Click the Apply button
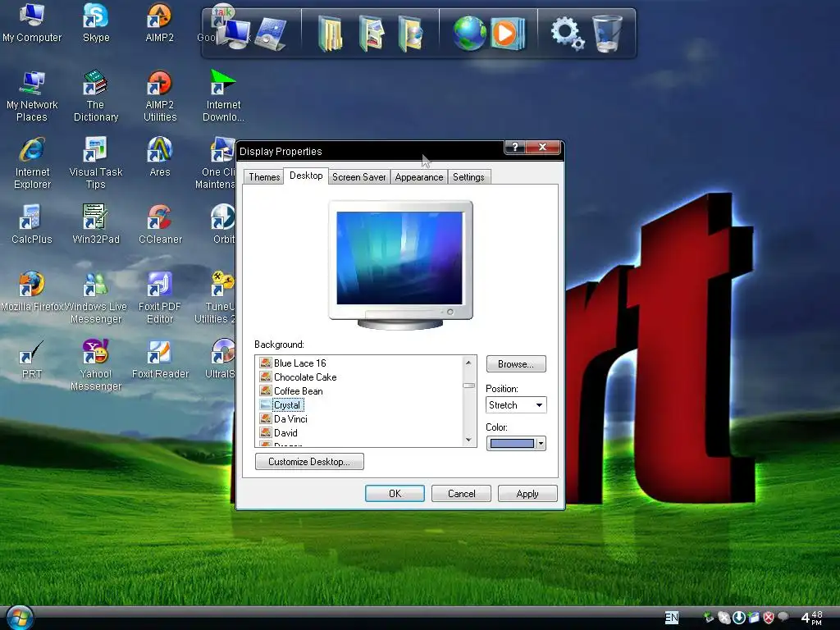The width and height of the screenshot is (840, 630). pos(527,493)
